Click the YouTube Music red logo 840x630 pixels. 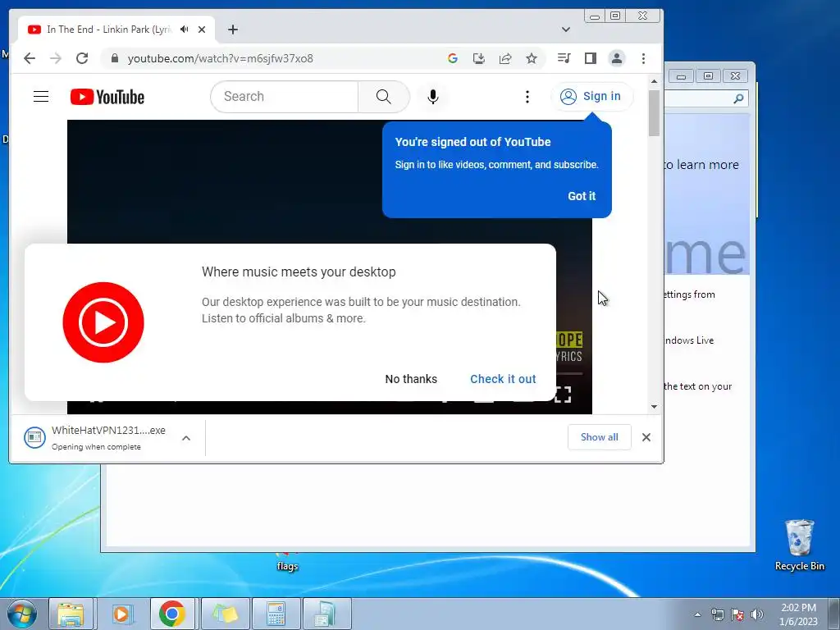(103, 322)
